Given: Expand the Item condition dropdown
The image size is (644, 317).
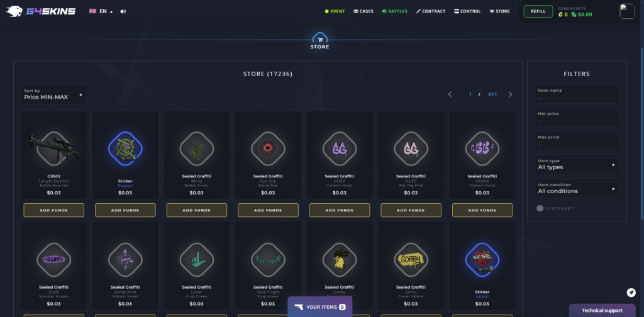Looking at the screenshot, I should [x=577, y=188].
